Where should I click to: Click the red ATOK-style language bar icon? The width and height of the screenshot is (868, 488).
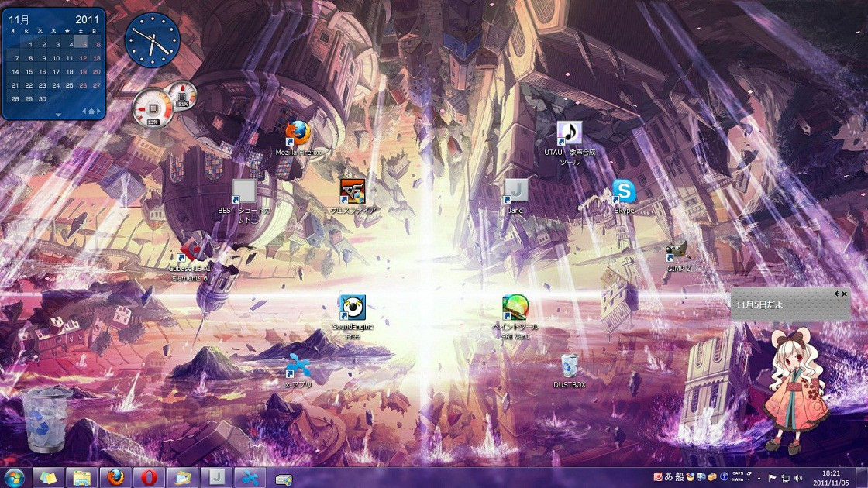coord(658,477)
